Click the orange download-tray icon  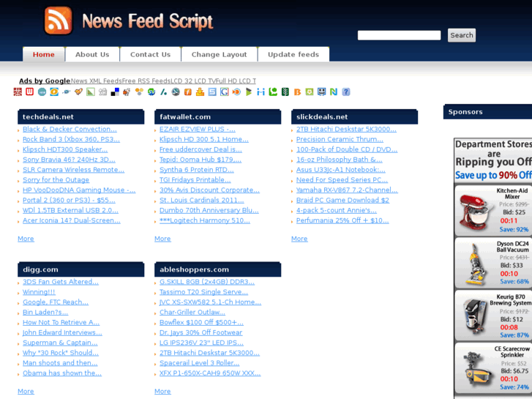coord(201,92)
